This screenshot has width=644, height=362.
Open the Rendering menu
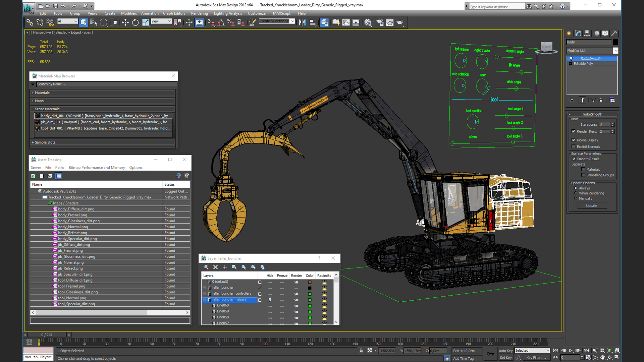point(199,13)
